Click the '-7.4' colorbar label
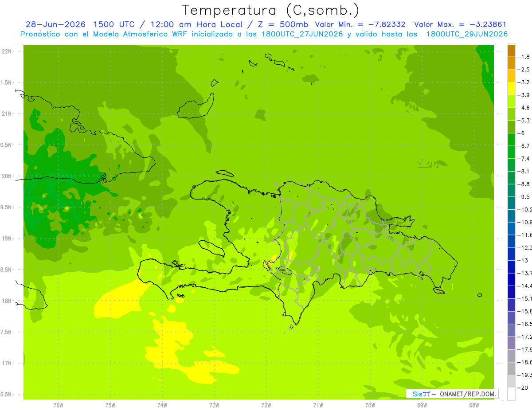Image resolution: width=532 pixels, height=411 pixels. (524, 159)
